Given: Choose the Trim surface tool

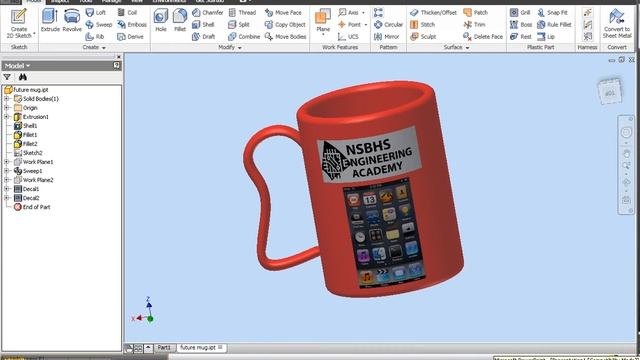Looking at the screenshot, I should coord(474,24).
